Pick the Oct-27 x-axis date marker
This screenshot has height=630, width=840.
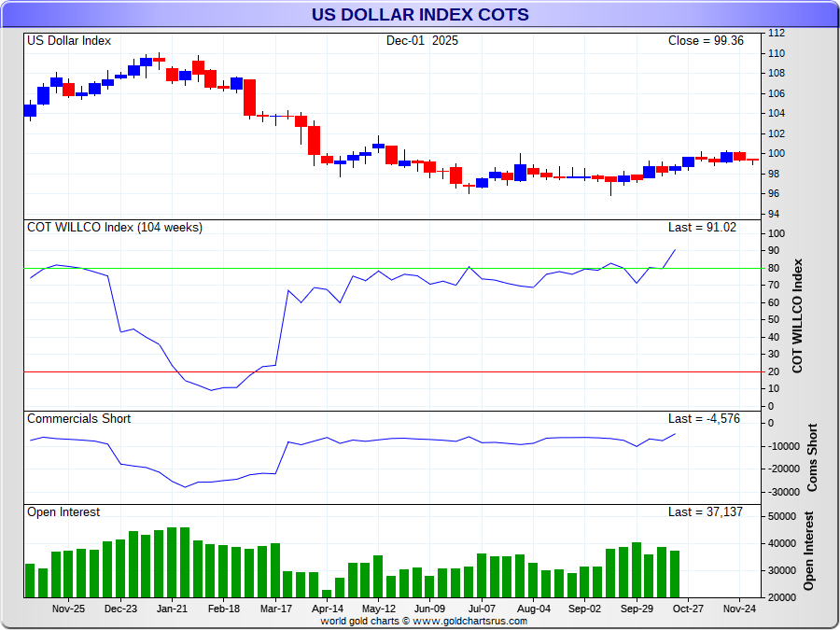pyautogui.click(x=688, y=608)
